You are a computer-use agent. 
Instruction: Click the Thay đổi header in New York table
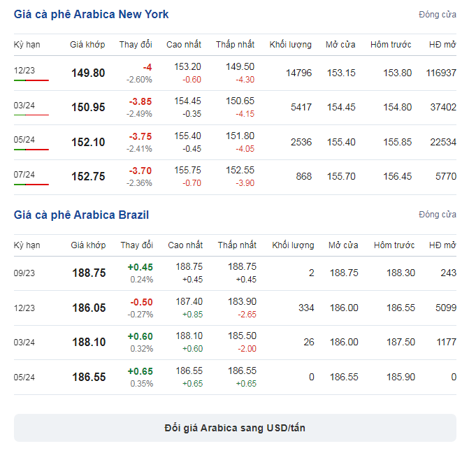(136, 45)
